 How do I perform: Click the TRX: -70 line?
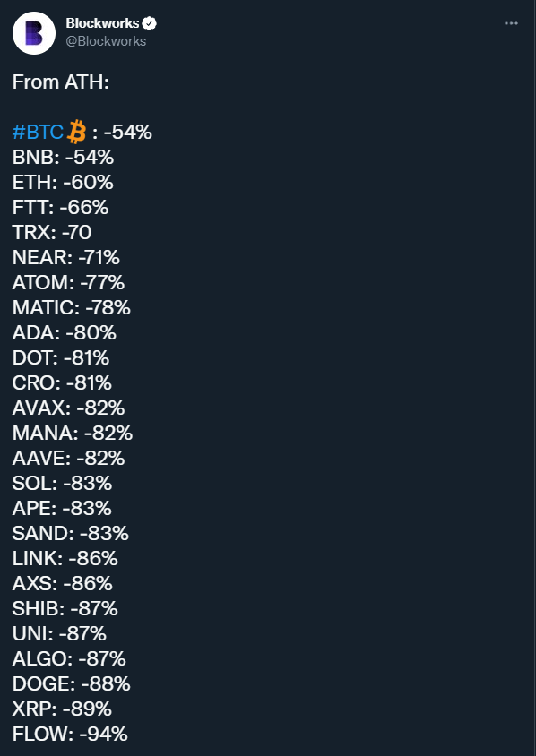52,232
